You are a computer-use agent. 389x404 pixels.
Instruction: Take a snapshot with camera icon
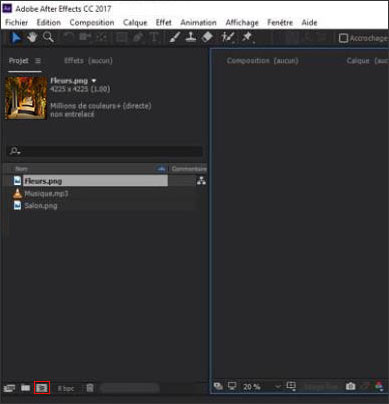point(350,386)
